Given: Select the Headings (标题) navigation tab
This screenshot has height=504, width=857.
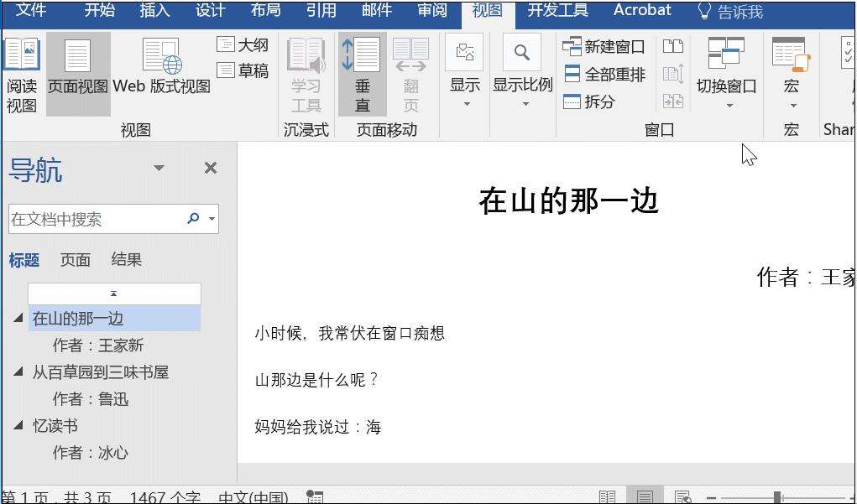Looking at the screenshot, I should click(24, 260).
